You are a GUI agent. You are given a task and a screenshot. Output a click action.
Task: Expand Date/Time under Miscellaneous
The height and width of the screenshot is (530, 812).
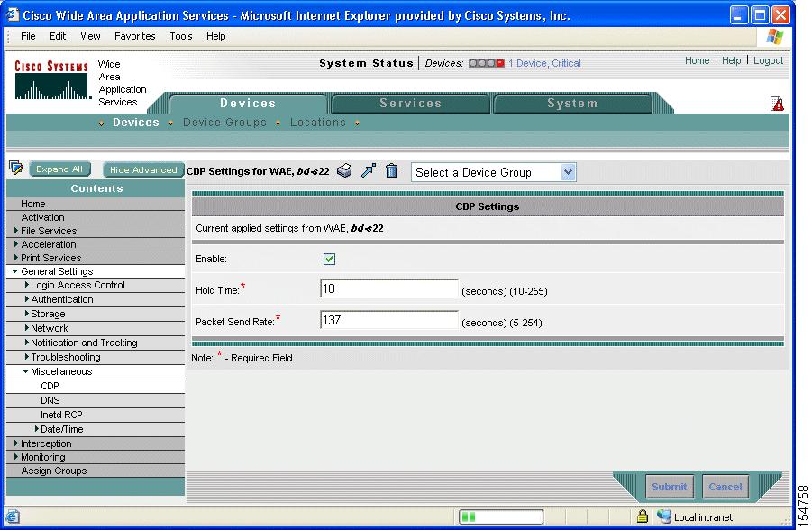(x=37, y=429)
